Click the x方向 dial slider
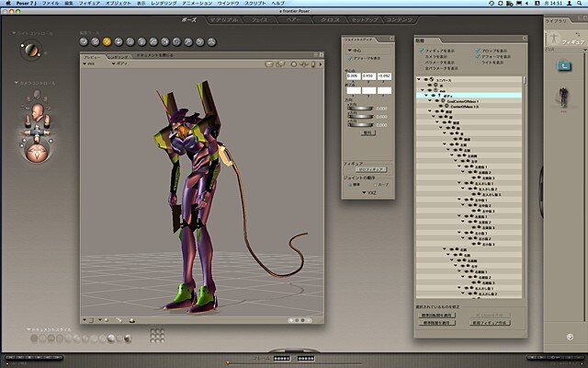 coord(360,109)
